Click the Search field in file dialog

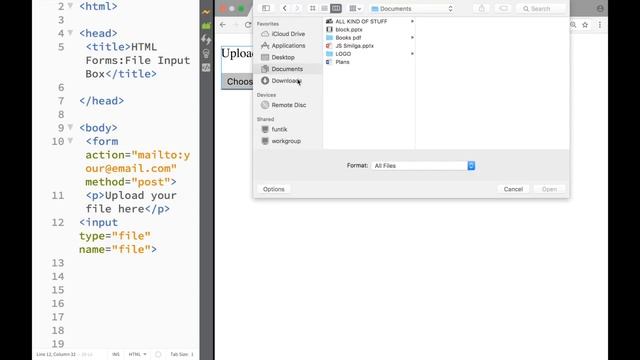pos(541,9)
